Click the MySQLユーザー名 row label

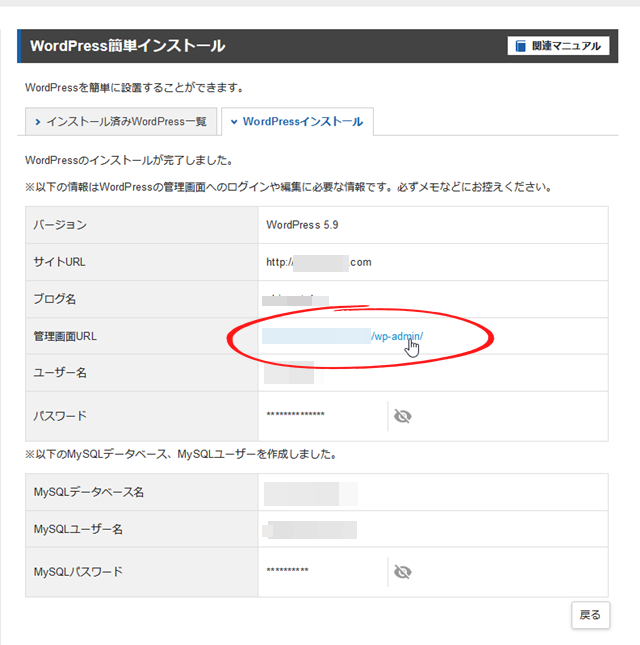point(78,529)
